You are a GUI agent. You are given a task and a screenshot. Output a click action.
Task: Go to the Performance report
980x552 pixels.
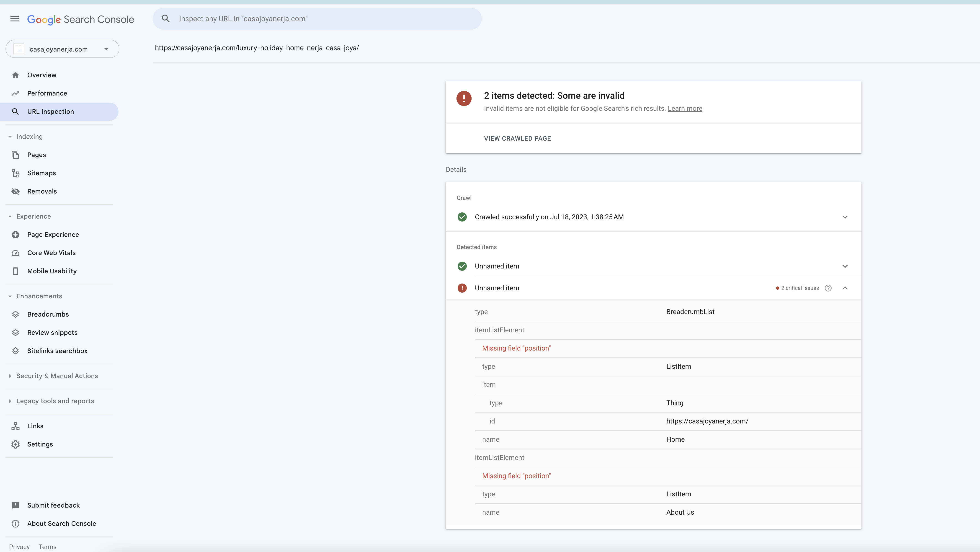tap(59, 93)
